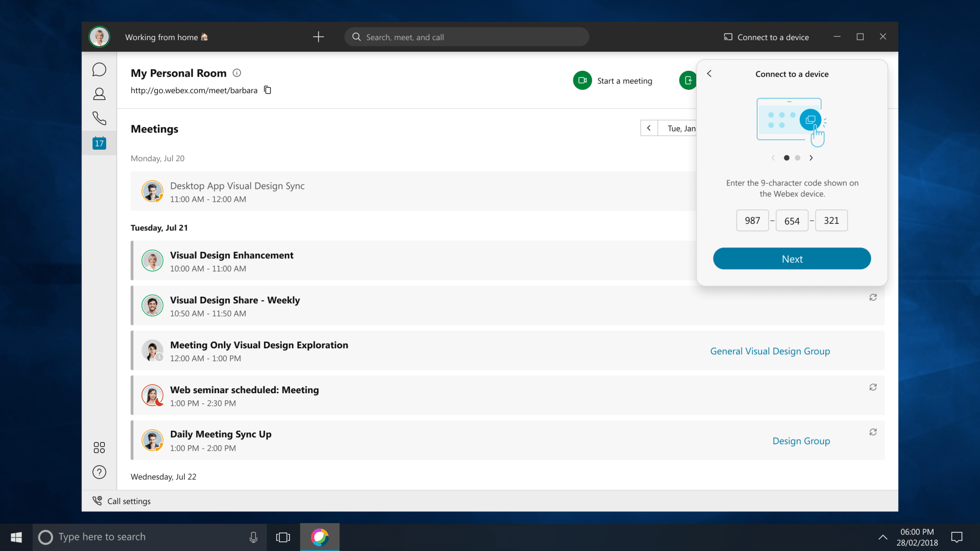980x551 pixels.
Task: Select the Meetings calendar icon
Action: click(99, 143)
